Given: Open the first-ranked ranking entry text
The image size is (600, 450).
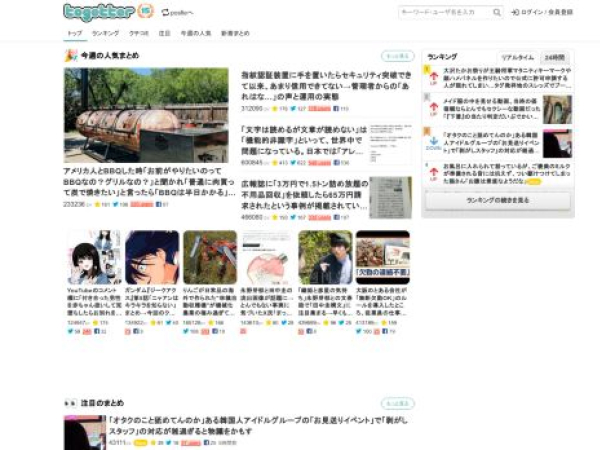Looking at the screenshot, I should point(507,78).
